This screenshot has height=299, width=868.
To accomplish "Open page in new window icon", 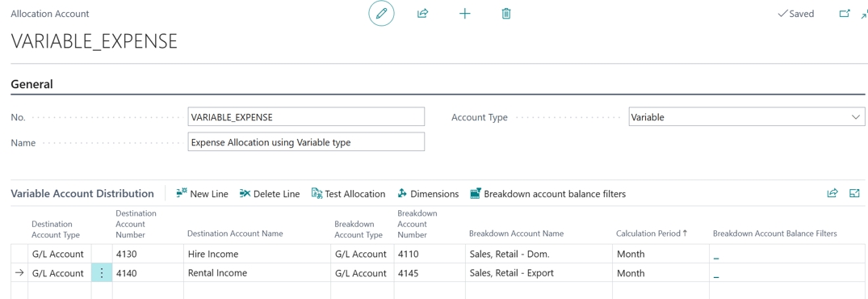I will pyautogui.click(x=845, y=14).
